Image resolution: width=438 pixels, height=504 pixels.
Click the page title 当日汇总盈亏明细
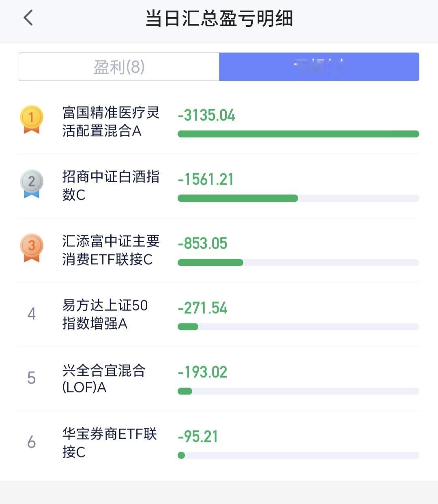219,18
